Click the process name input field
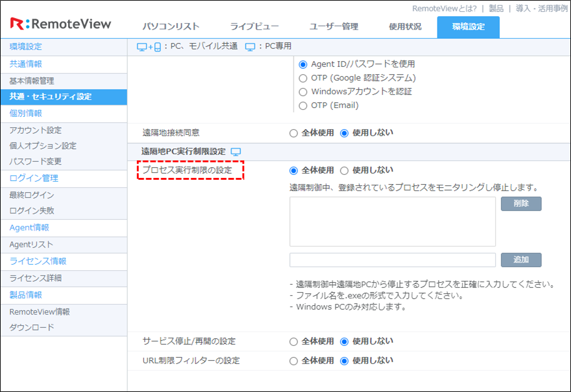This screenshot has width=571, height=392. click(x=392, y=260)
